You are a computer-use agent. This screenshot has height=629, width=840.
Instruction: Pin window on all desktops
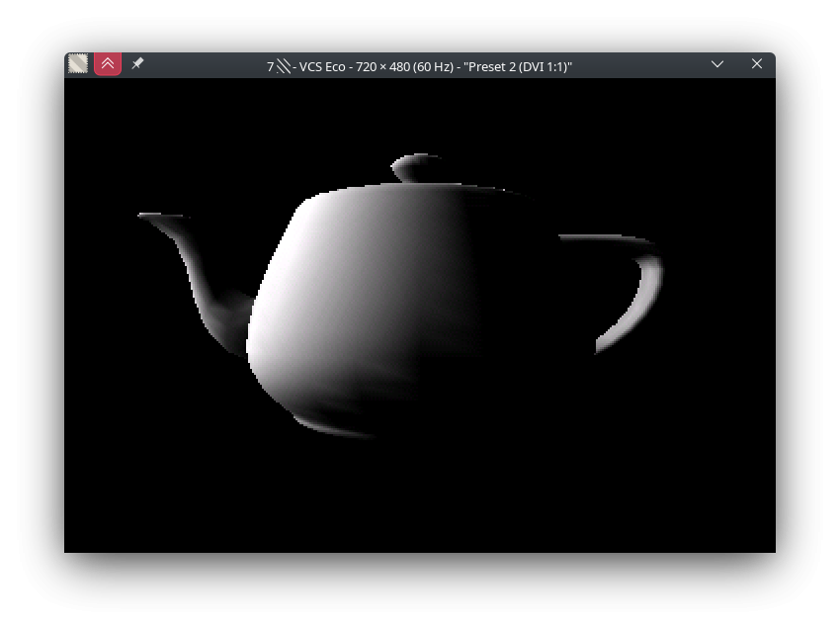(x=137, y=63)
